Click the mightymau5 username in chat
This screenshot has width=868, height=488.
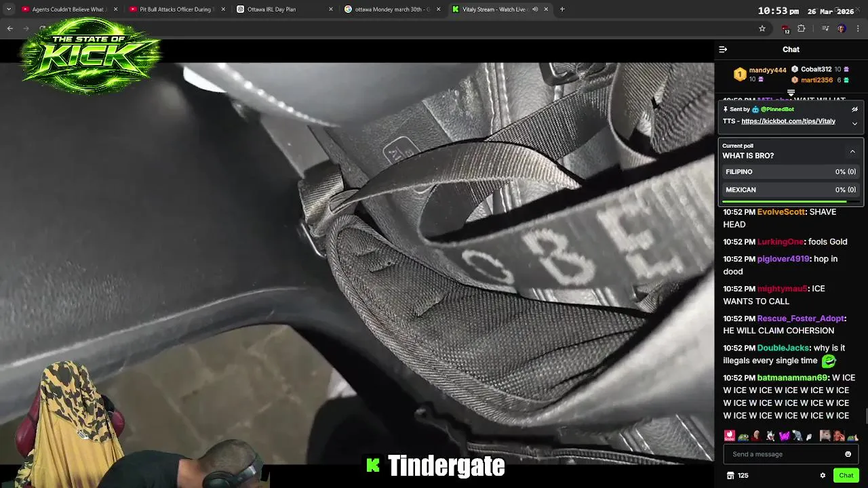point(782,289)
